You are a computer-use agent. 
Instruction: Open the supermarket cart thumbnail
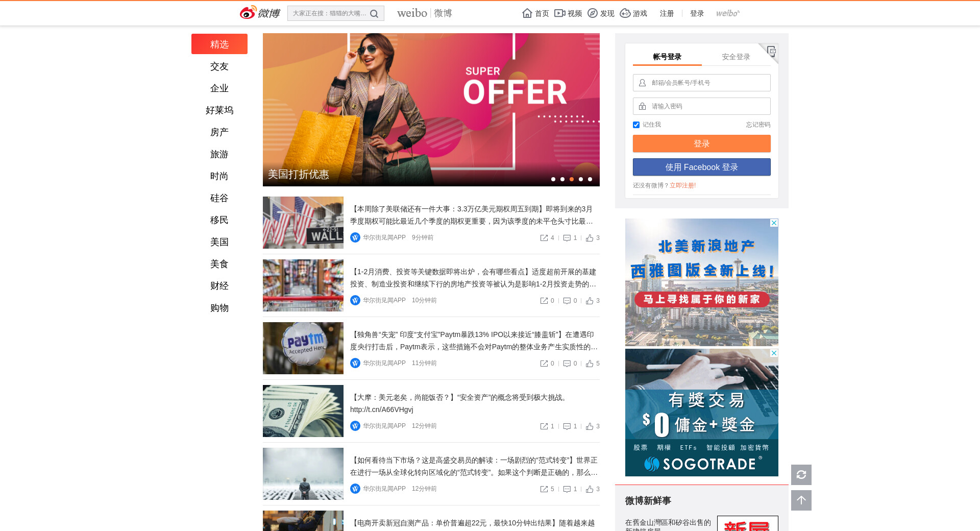pyautogui.click(x=303, y=285)
